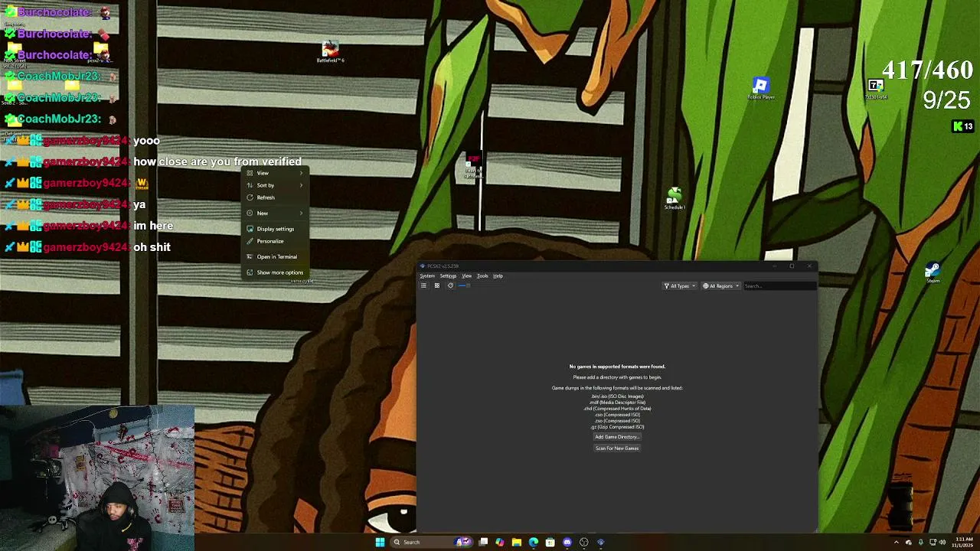Open the volume tray icon
This screenshot has width=980, height=551.
coord(942,542)
